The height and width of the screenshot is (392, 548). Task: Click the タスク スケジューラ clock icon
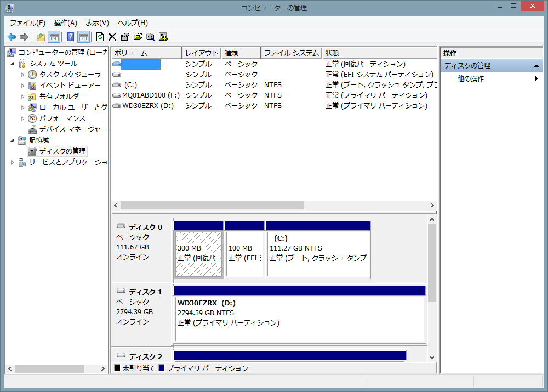coord(32,75)
